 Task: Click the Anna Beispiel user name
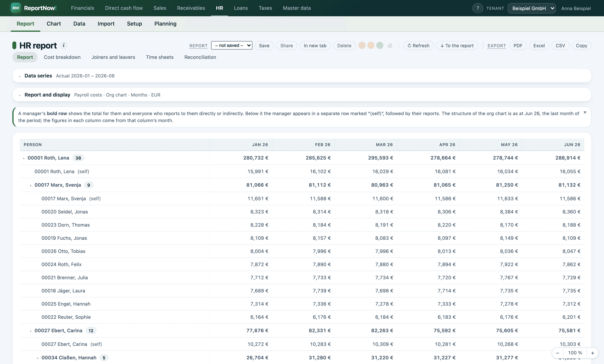(x=576, y=8)
